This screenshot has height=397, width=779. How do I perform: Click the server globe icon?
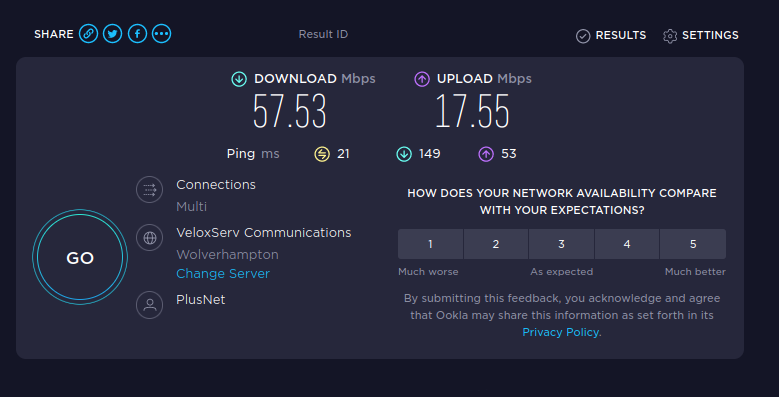pyautogui.click(x=150, y=238)
